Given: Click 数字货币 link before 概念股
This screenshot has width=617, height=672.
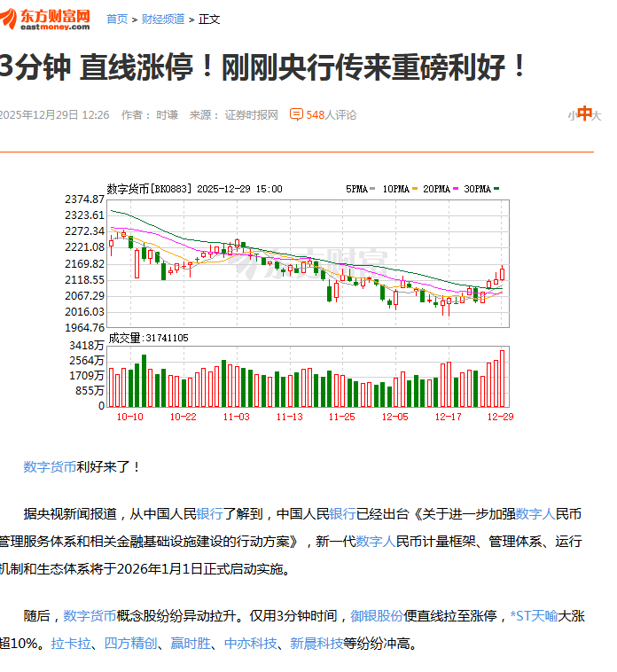Looking at the screenshot, I should pos(90,616).
